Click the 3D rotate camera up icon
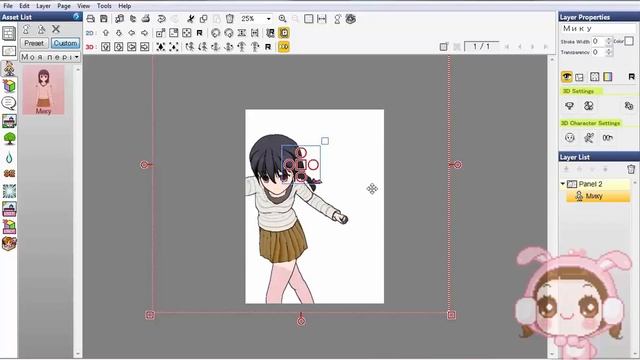This screenshot has height=360, width=640. [106, 47]
